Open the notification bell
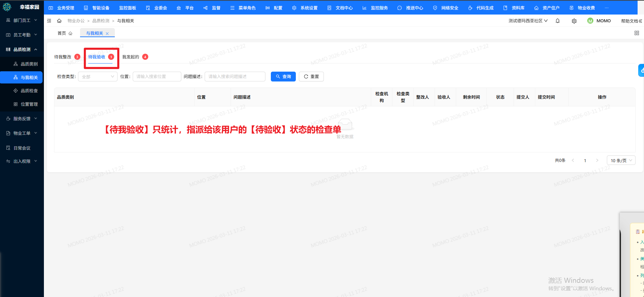Viewport: 644px width, 297px height. tap(558, 21)
